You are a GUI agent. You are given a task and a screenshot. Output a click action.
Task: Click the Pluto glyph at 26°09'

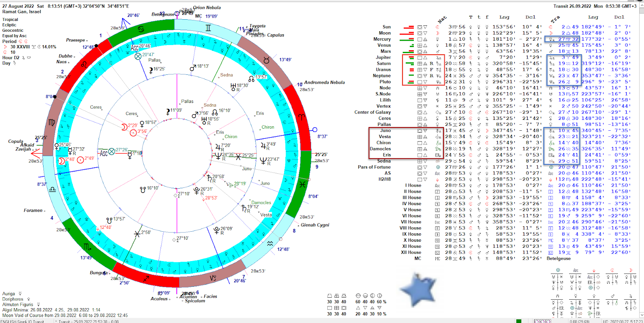click(x=217, y=230)
